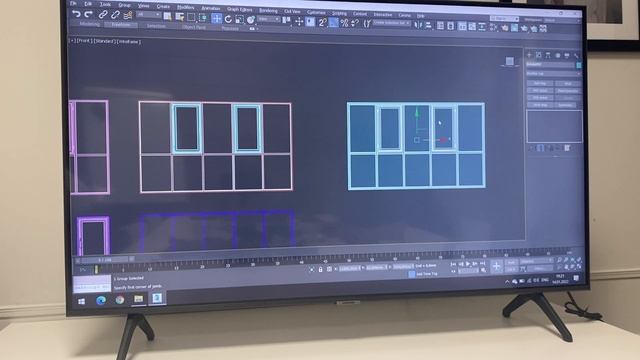This screenshot has height=360, width=640.
Task: Open the Reference Coordinate System dropdown
Action: 268,19
